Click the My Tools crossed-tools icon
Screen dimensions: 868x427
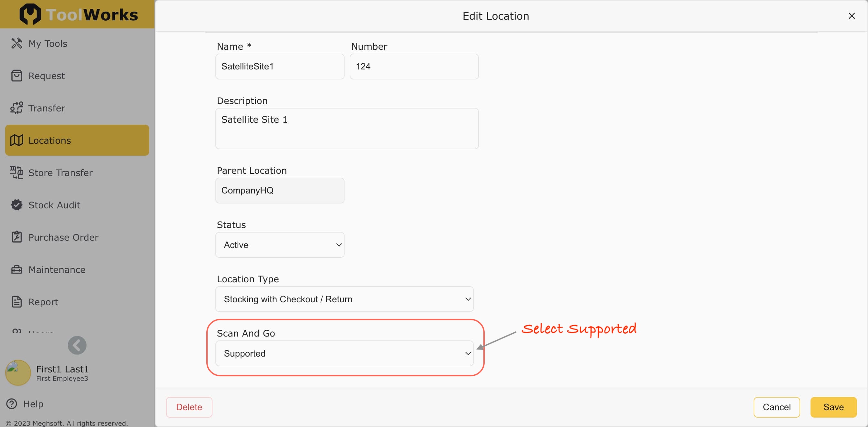[x=16, y=44]
